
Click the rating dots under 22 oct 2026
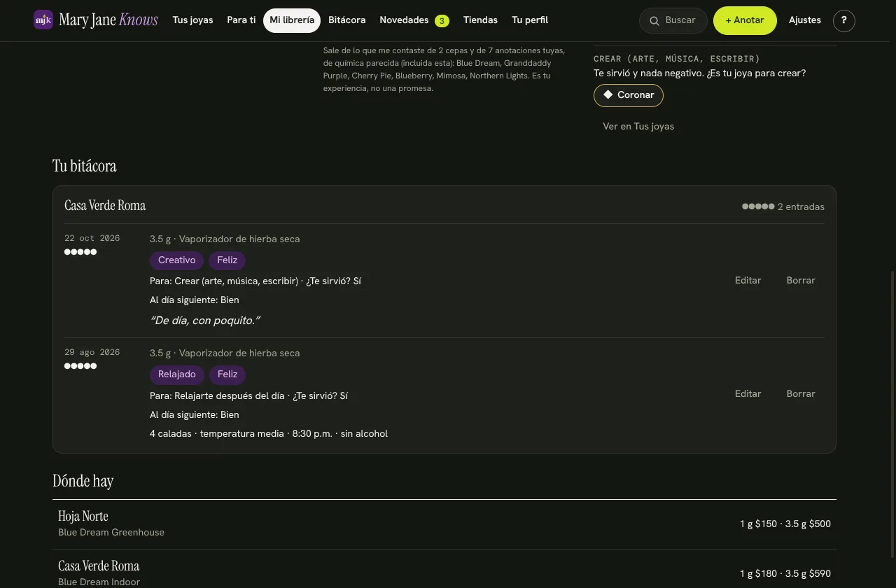80,252
